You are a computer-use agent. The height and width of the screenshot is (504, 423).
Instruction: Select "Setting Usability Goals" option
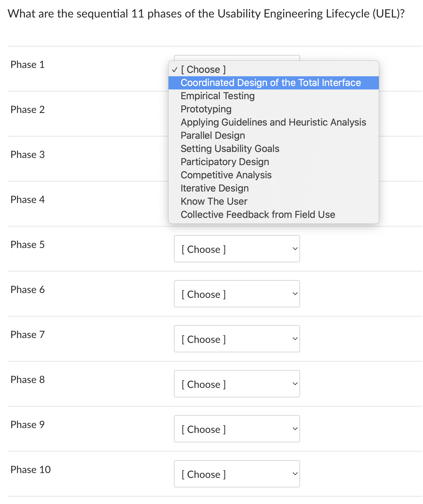point(230,149)
